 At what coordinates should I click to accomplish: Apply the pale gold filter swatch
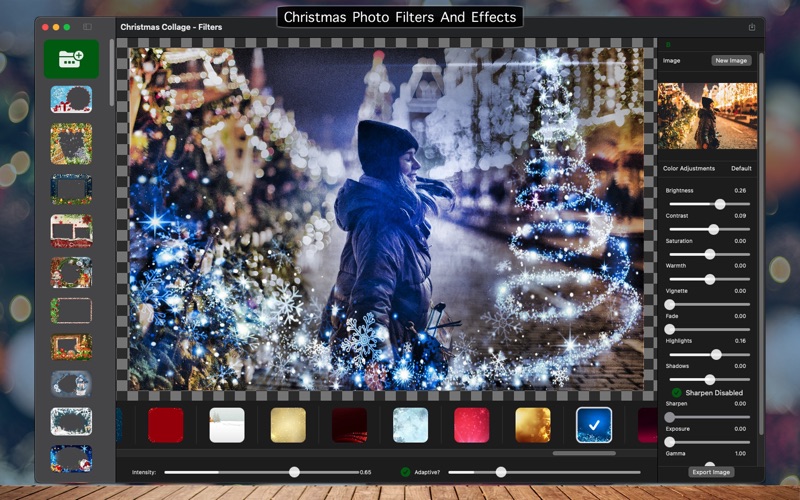288,425
